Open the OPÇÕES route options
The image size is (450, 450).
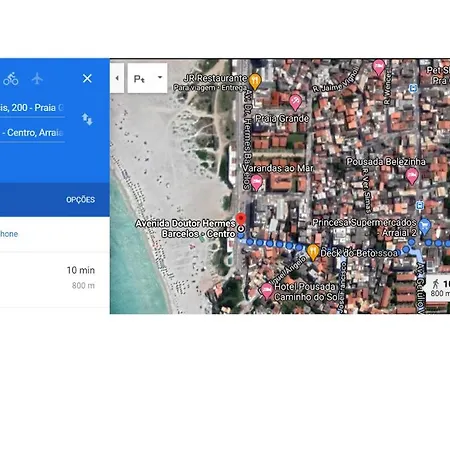80,200
